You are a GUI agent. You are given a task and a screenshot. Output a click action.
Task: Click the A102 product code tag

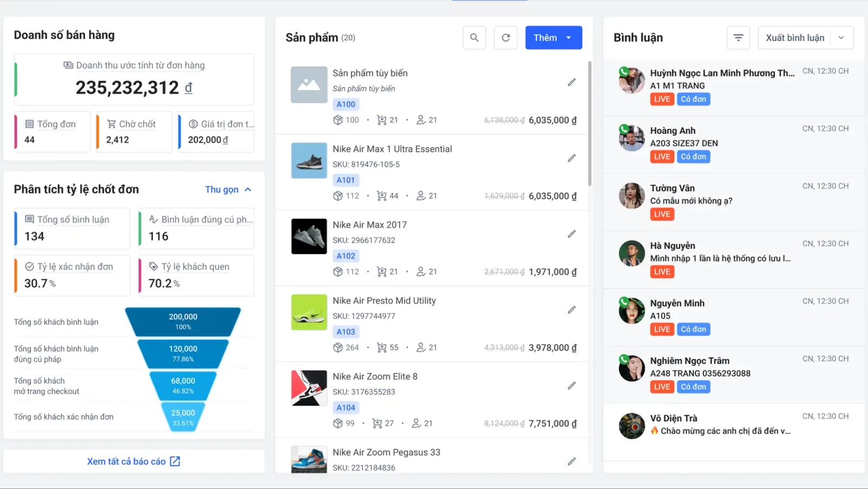346,256
